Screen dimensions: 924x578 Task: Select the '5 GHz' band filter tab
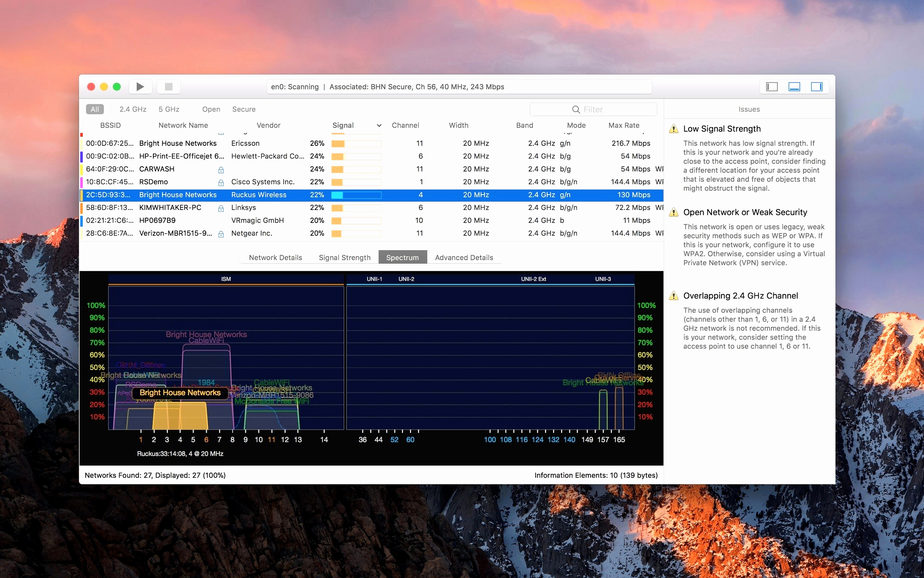point(168,109)
